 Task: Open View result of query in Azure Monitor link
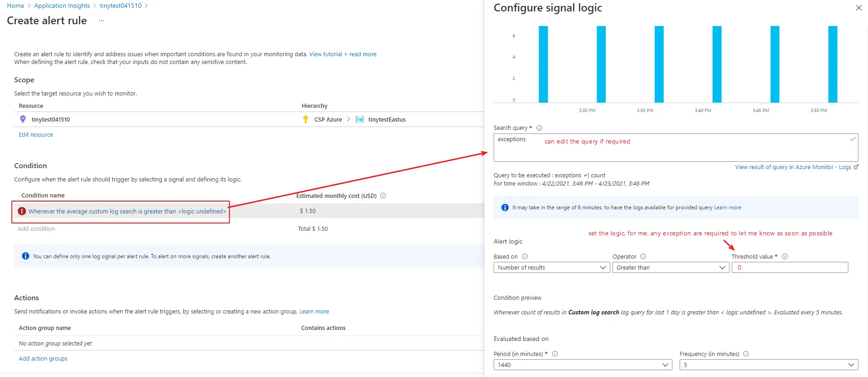click(x=793, y=167)
